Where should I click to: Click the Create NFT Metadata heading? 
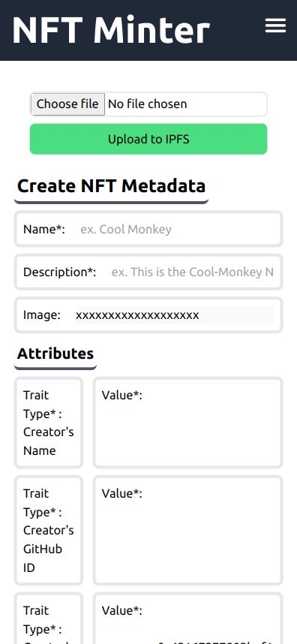pos(111,185)
